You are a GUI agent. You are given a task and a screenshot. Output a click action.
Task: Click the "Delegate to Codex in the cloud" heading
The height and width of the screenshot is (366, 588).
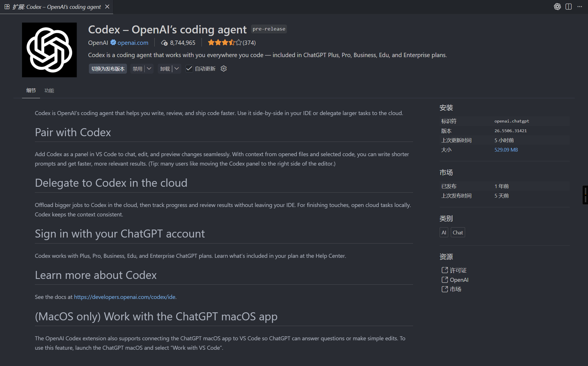pyautogui.click(x=111, y=183)
